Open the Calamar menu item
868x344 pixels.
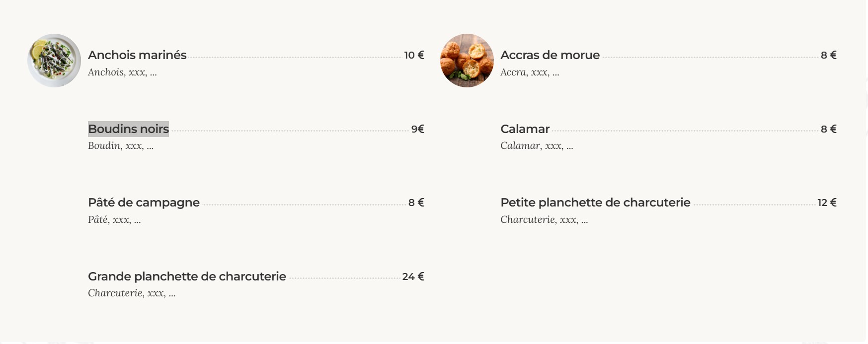pyautogui.click(x=525, y=129)
